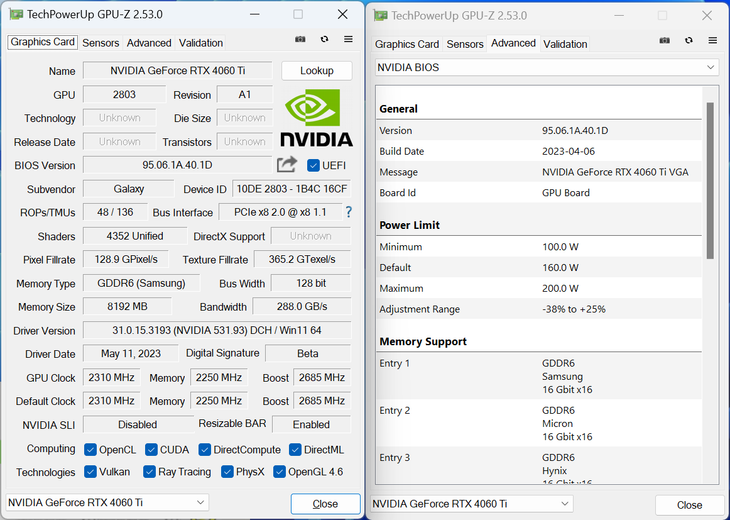
Task: Toggle the DirectCompute checkbox
Action: point(205,450)
